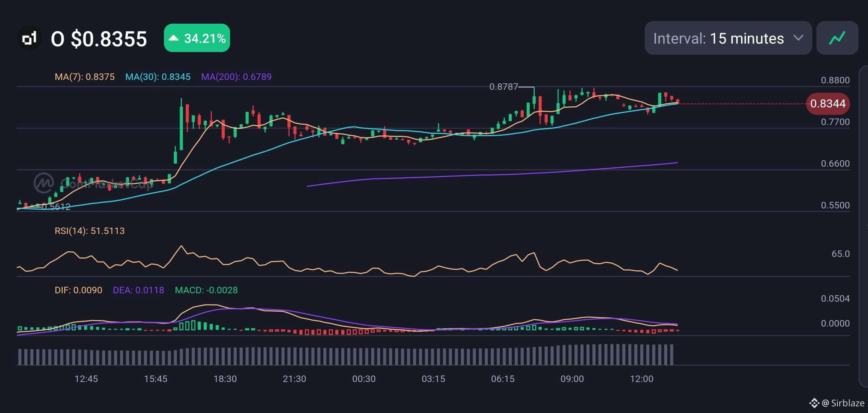Screen dimensions: 868x413
Task: Click the 0.0504 MACD axis label
Action: click(835, 299)
